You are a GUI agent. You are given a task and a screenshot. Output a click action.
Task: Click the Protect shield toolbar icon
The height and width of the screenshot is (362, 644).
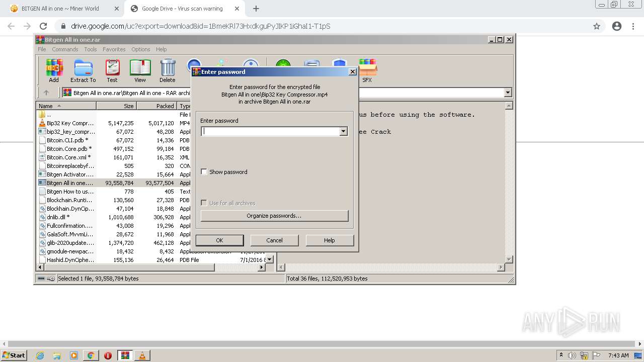pos(340,63)
